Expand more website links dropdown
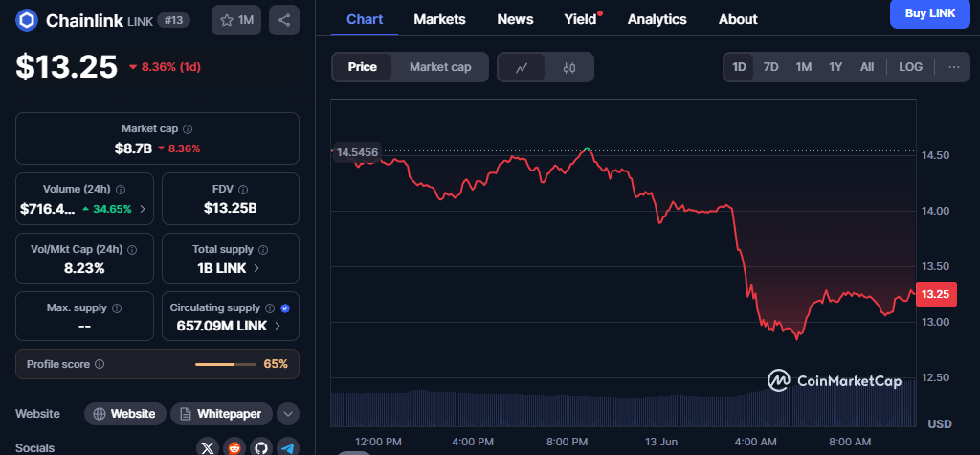Screen dimensions: 980x455 [x=287, y=414]
